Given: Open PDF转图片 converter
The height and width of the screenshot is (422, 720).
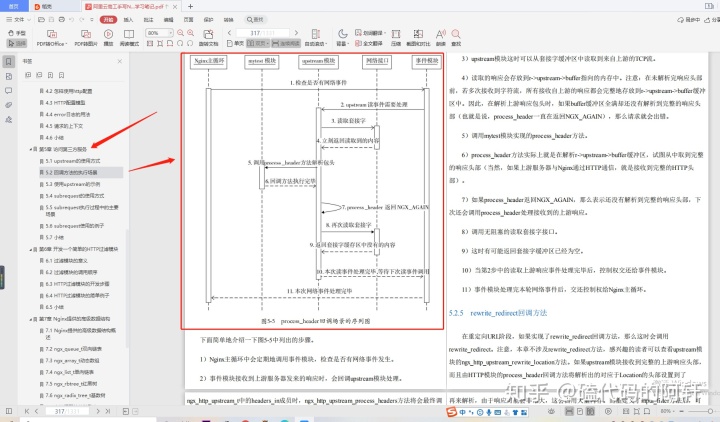Looking at the screenshot, I should (x=86, y=38).
